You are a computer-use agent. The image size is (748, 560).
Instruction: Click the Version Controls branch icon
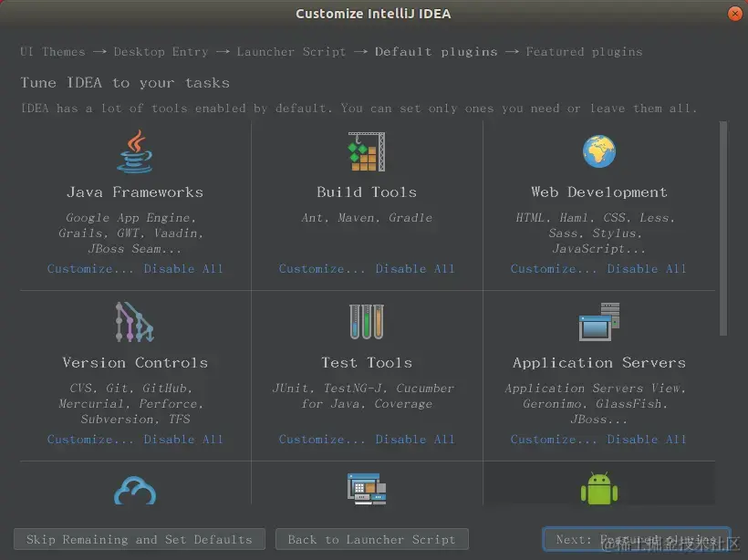point(134,322)
